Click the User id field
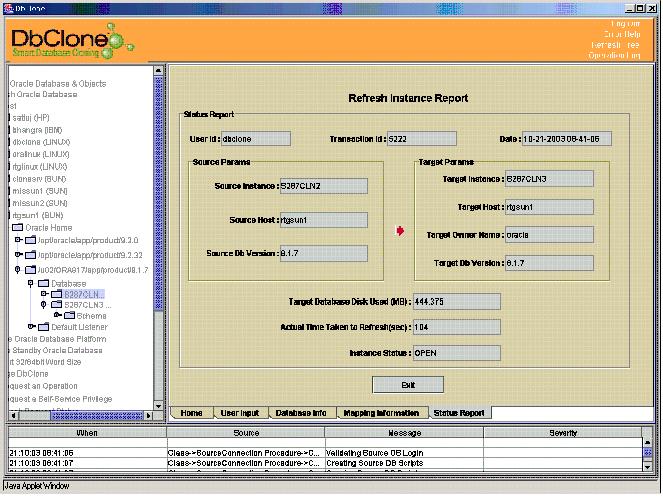 point(256,139)
